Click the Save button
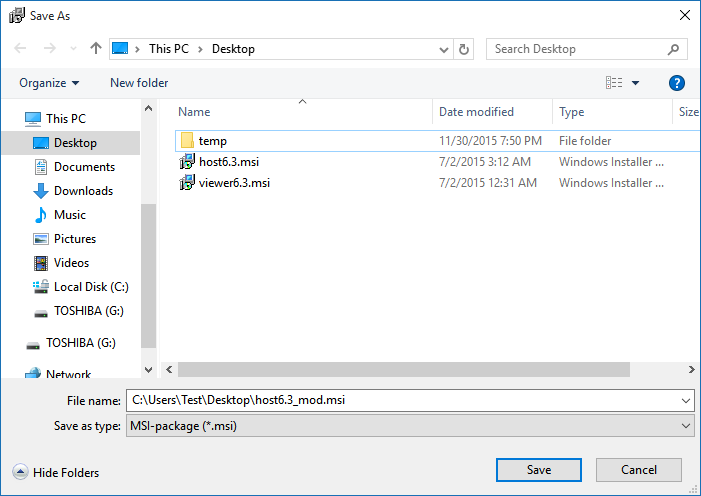 (538, 470)
